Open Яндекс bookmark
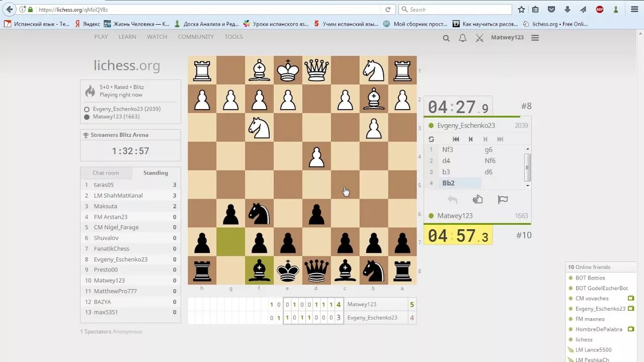Screen dimensions: 644x362 point(88,24)
